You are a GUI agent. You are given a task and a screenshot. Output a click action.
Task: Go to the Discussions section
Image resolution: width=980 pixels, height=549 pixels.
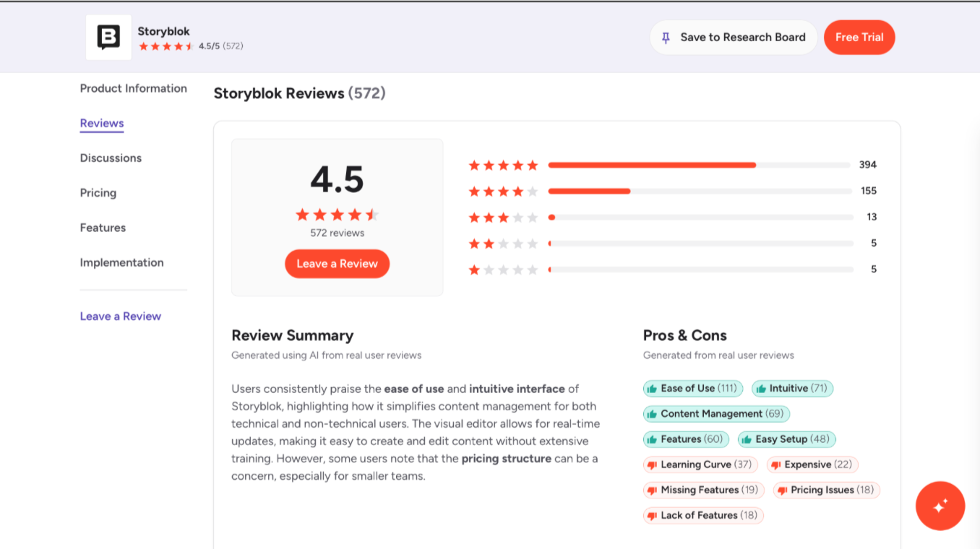point(111,158)
